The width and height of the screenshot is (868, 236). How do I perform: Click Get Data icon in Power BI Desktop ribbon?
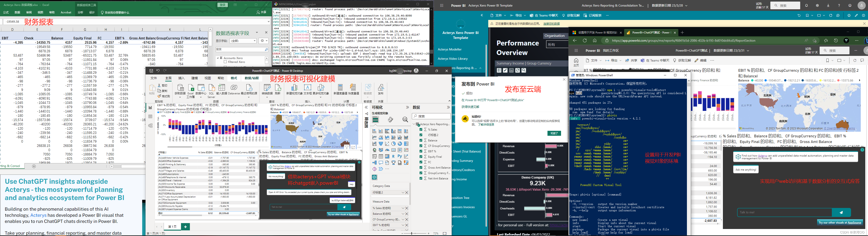(180, 88)
